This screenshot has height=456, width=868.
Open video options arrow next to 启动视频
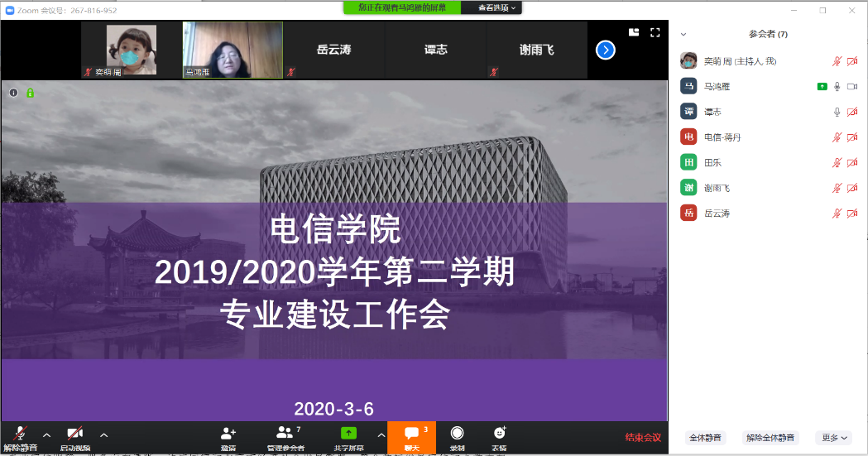coord(103,434)
